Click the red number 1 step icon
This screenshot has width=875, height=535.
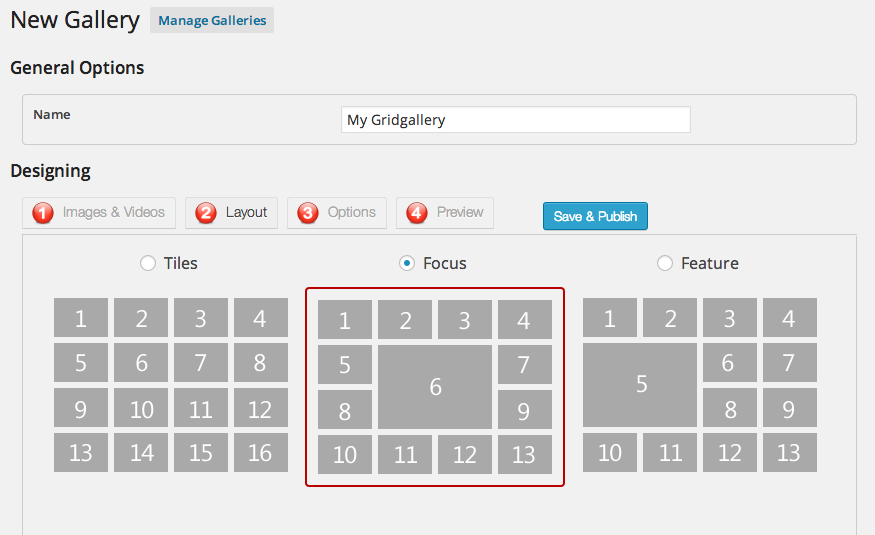(44, 212)
